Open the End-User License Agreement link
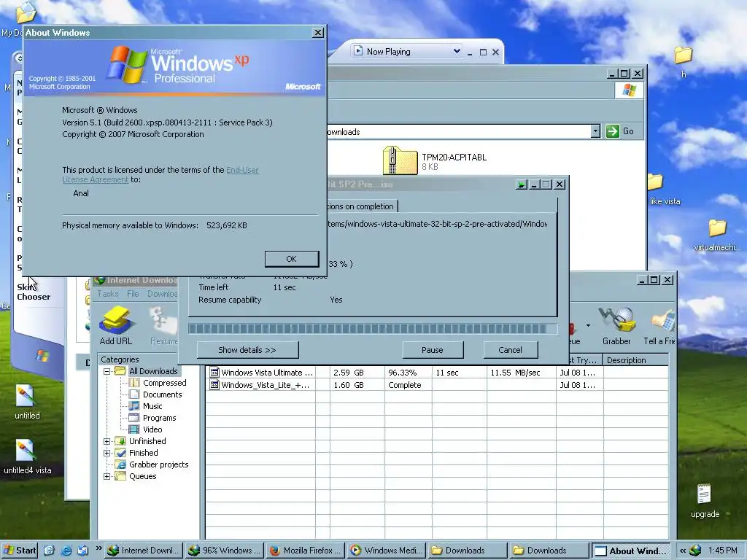 [x=160, y=175]
